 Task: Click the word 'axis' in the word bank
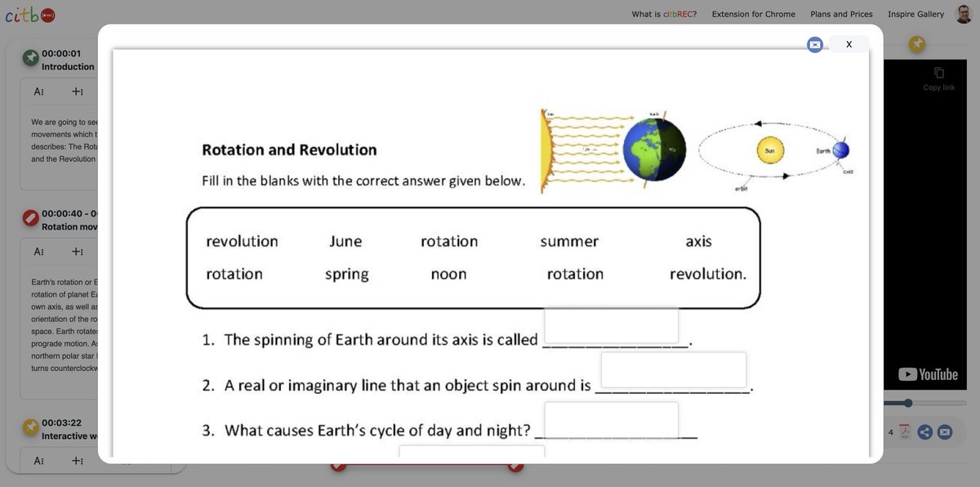click(698, 242)
